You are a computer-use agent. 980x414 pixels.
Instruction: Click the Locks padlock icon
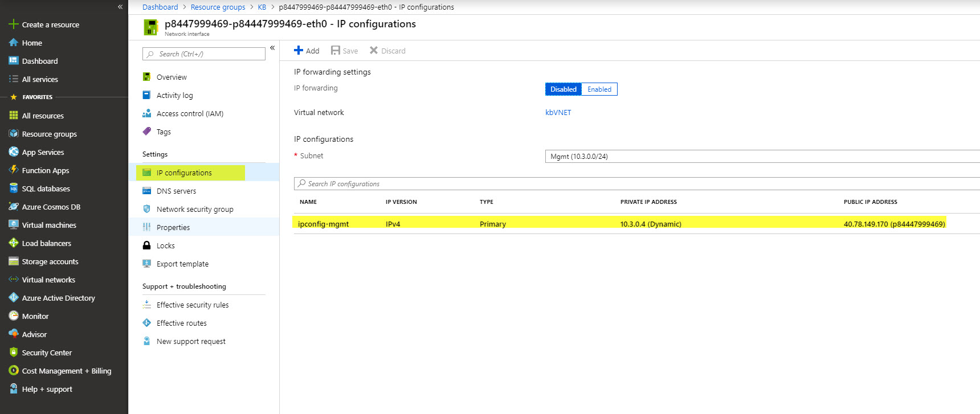[x=146, y=245]
